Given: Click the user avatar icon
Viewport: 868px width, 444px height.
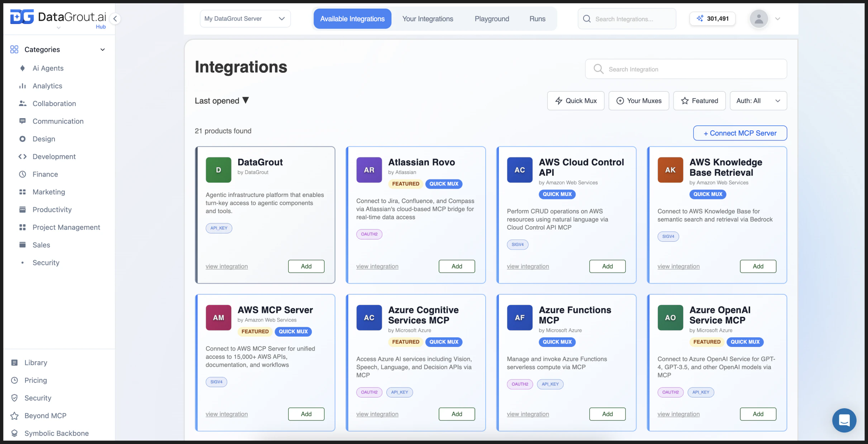Looking at the screenshot, I should pyautogui.click(x=759, y=19).
